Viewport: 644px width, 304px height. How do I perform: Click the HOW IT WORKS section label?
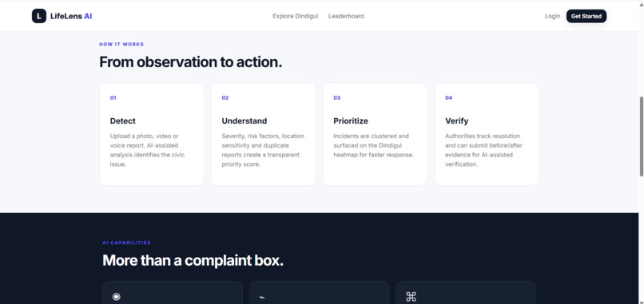[121, 45]
